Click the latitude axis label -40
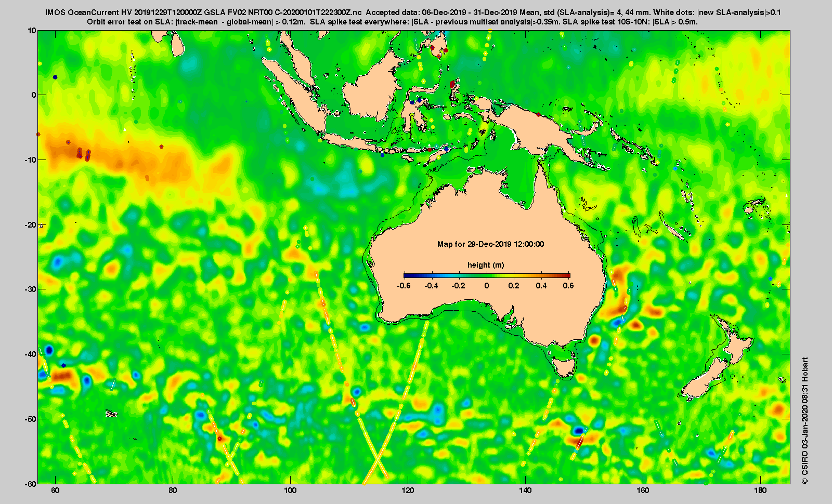832x504 pixels. click(x=31, y=354)
